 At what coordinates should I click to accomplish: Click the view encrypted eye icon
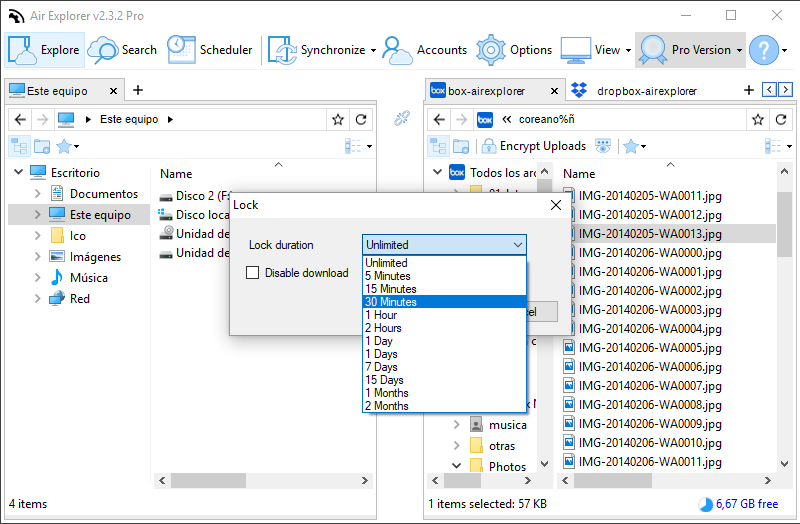[603, 146]
